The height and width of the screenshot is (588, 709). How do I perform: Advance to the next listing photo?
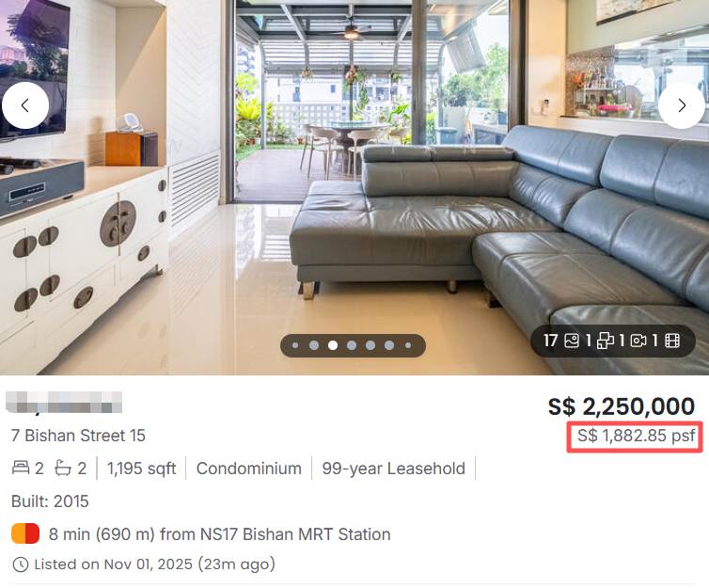pos(682,105)
